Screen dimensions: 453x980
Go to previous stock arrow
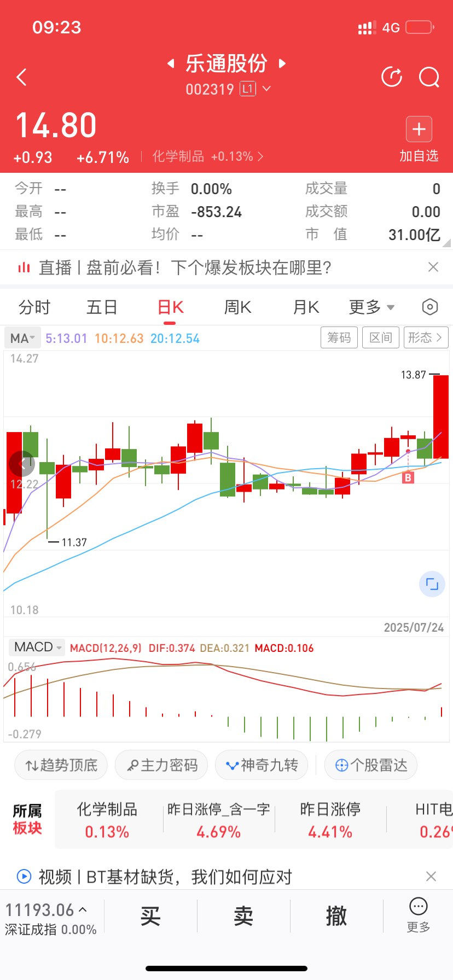coord(171,63)
